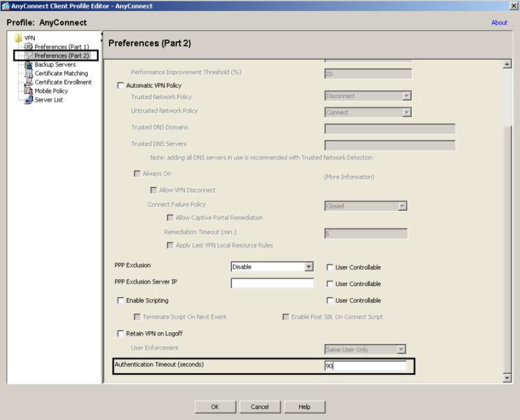The height and width of the screenshot is (420, 520).
Task: Click Performance Improvement Threshold field
Action: (x=368, y=73)
